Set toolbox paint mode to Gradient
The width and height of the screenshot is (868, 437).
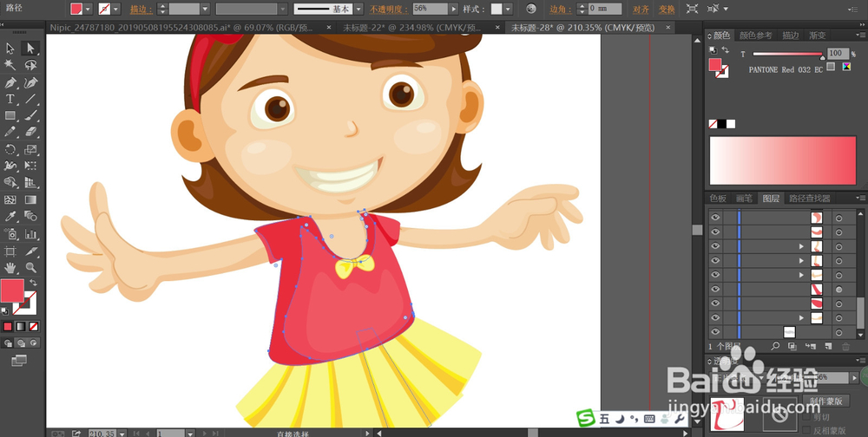(21, 326)
